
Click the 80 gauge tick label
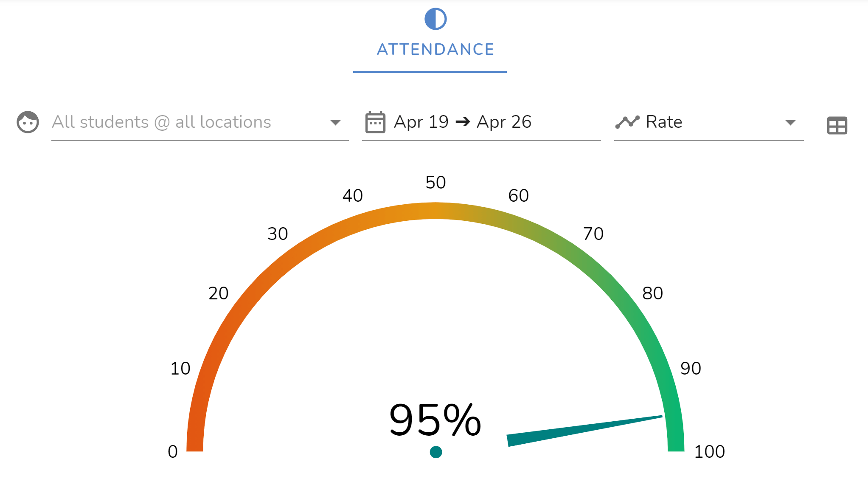652,293
